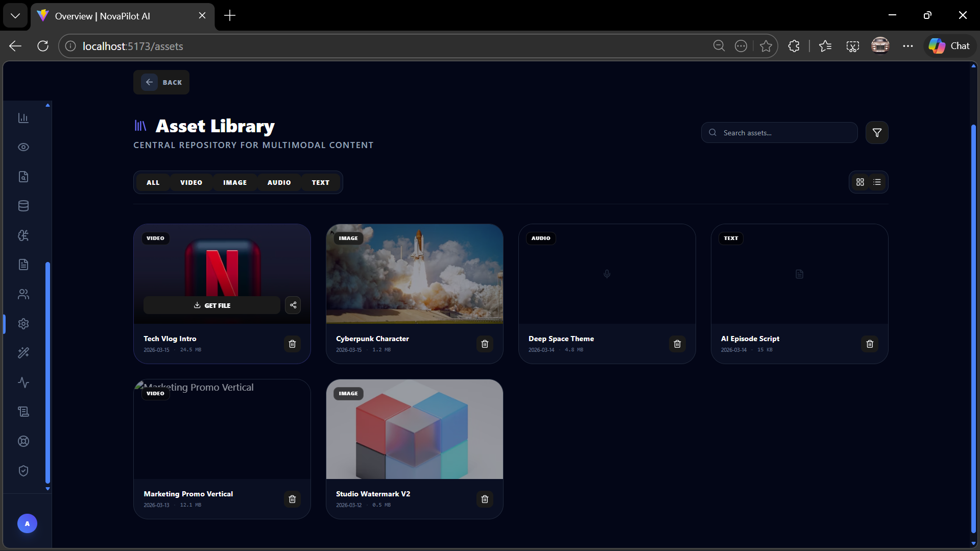The image size is (980, 551).
Task: Share the Tech Vlog Intro video
Action: [293, 305]
